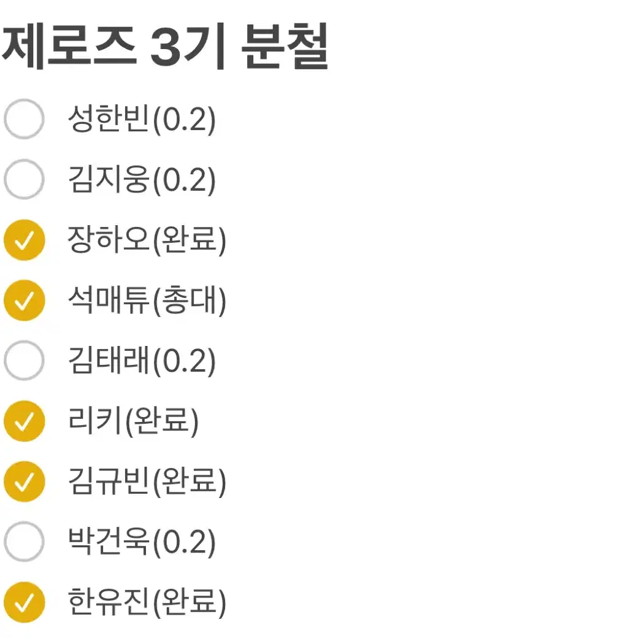The width and height of the screenshot is (644, 644).
Task: Click the yellow check icon beside 리키(완료)
Action: [x=24, y=421]
